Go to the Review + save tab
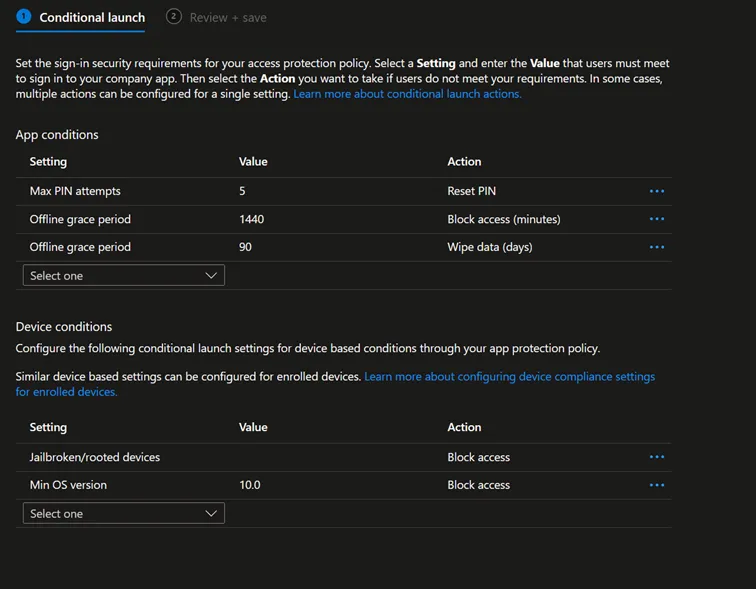756x589 pixels. 226,18
